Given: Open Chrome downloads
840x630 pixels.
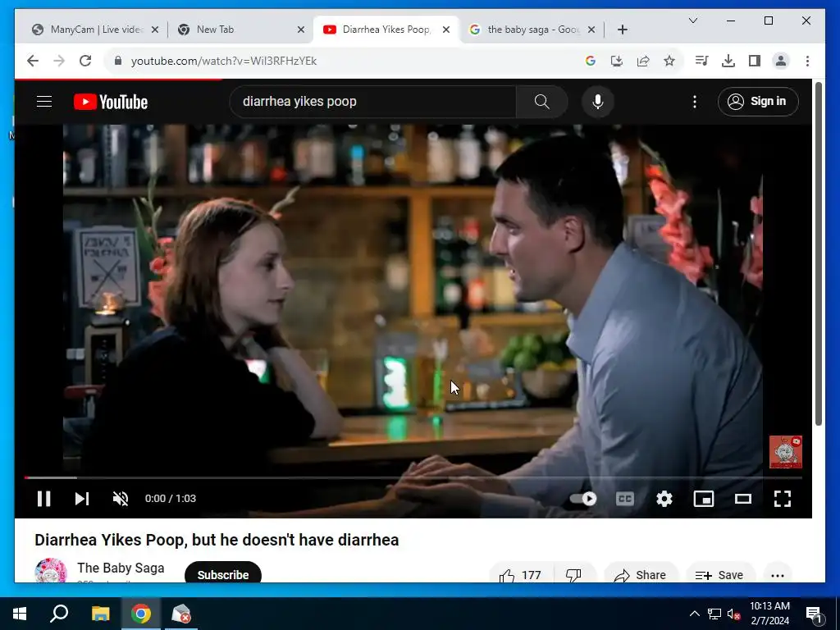Looking at the screenshot, I should coord(728,61).
